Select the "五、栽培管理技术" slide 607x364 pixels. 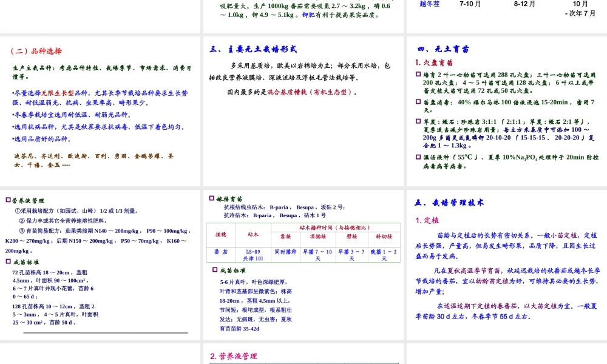(506, 264)
